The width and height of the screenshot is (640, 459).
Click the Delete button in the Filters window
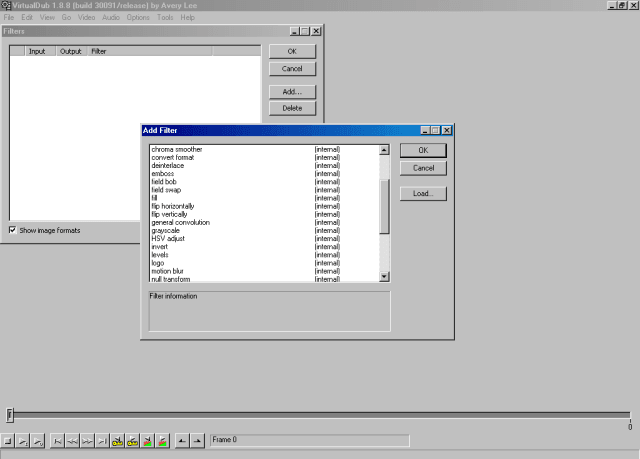(292, 108)
